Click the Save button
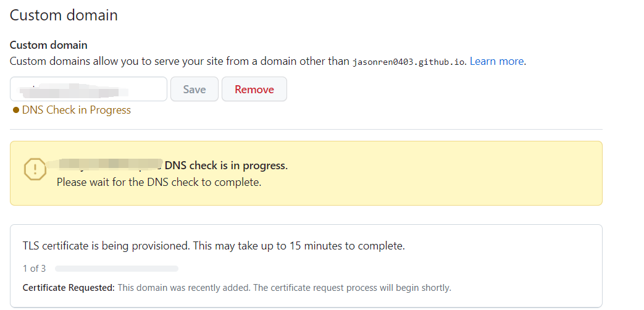 (194, 89)
